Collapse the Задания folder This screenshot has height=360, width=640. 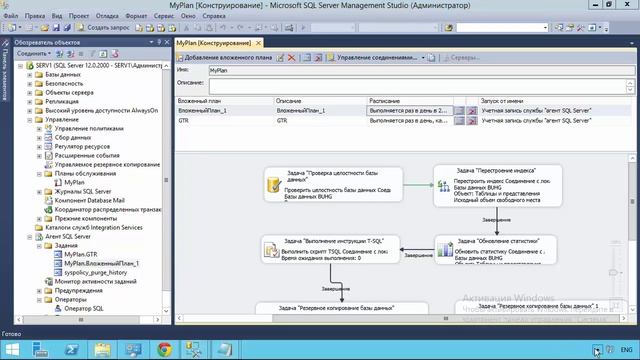[39, 246]
